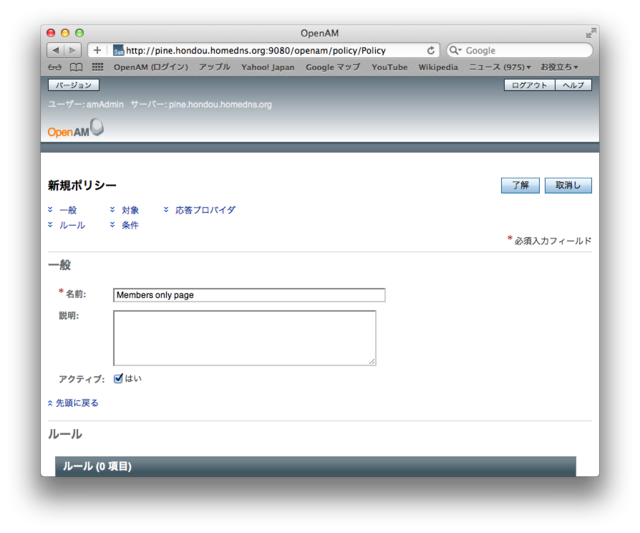Viewport: 640px width, 533px height.
Task: Click the ログアウト button
Action: (x=529, y=85)
